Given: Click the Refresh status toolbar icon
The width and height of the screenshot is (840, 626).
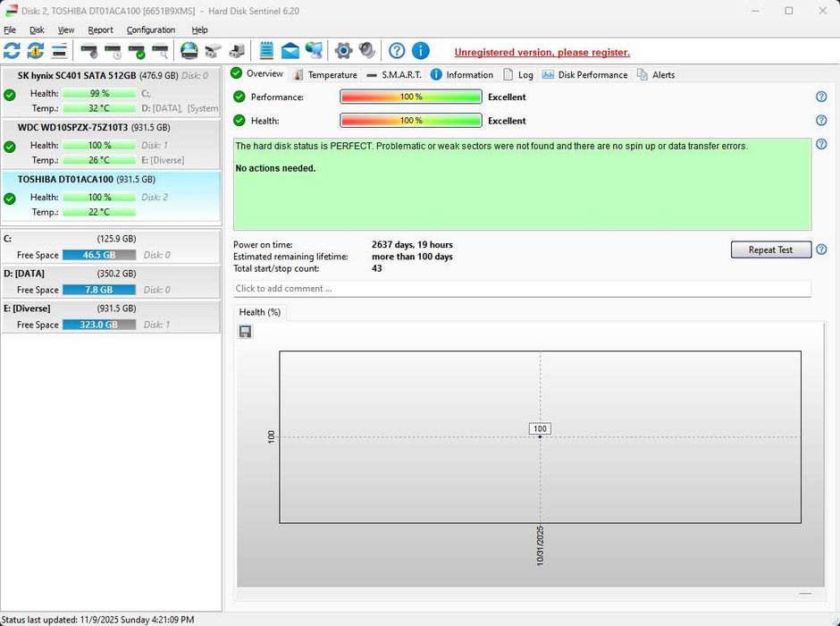Looking at the screenshot, I should [x=12, y=52].
